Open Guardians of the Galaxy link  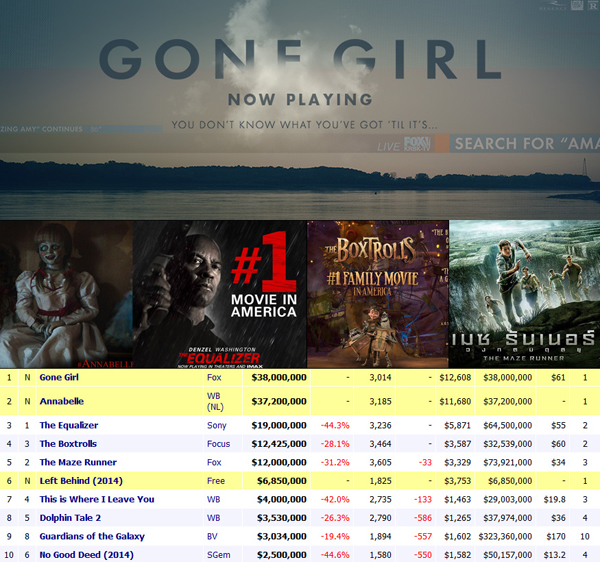pyautogui.click(x=92, y=536)
